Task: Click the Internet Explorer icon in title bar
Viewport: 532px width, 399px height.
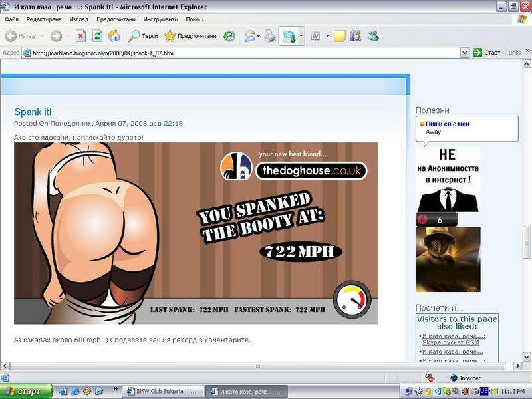Action: (5, 7)
